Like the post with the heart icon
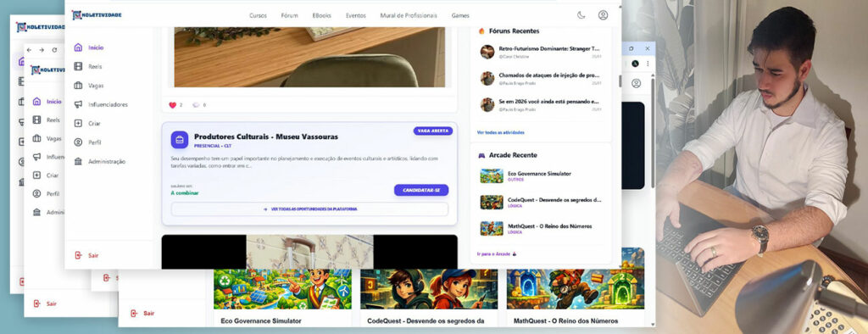 point(172,104)
